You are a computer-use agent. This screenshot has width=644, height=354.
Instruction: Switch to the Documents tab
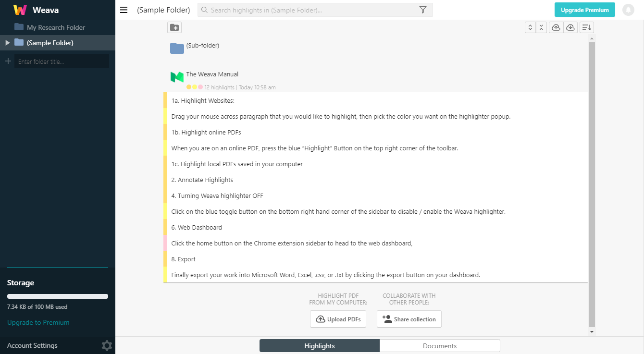click(440, 345)
